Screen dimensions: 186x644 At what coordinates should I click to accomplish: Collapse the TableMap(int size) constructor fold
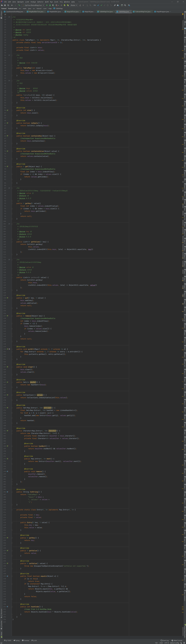click(12, 68)
